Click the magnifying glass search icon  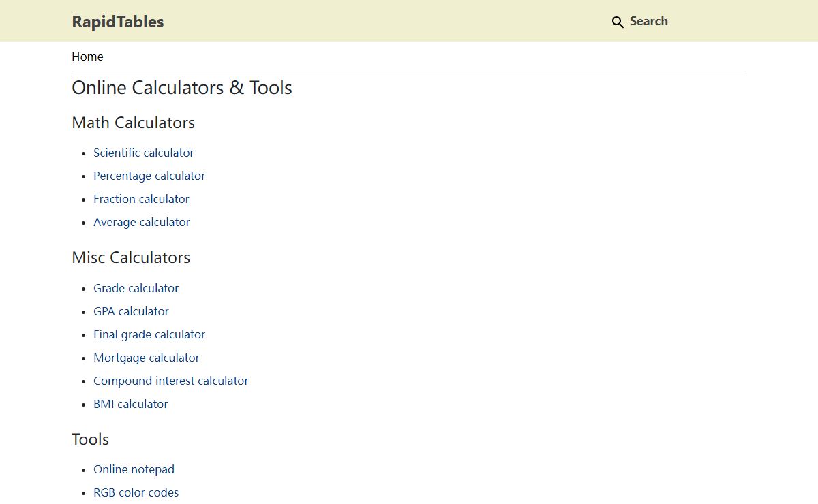tap(618, 22)
